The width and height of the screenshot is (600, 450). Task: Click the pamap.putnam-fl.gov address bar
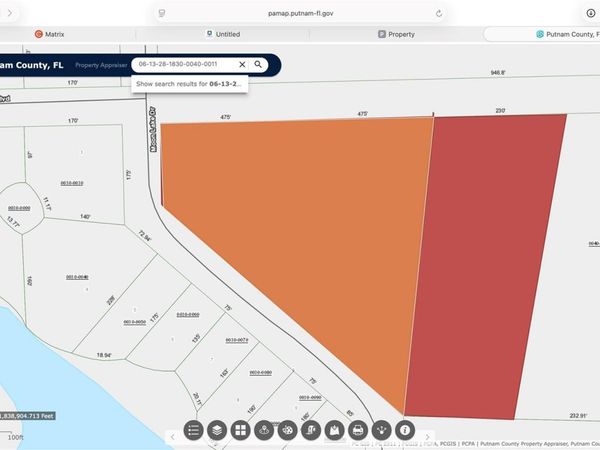click(299, 13)
